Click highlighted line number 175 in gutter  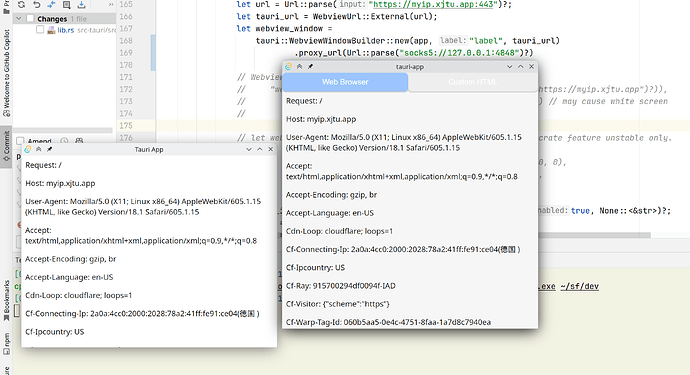126,125
